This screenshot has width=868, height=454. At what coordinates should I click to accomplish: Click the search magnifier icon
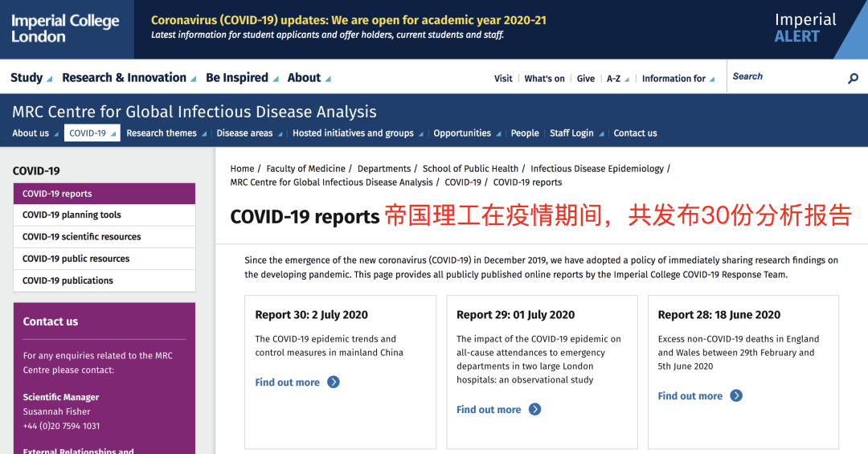tap(853, 78)
